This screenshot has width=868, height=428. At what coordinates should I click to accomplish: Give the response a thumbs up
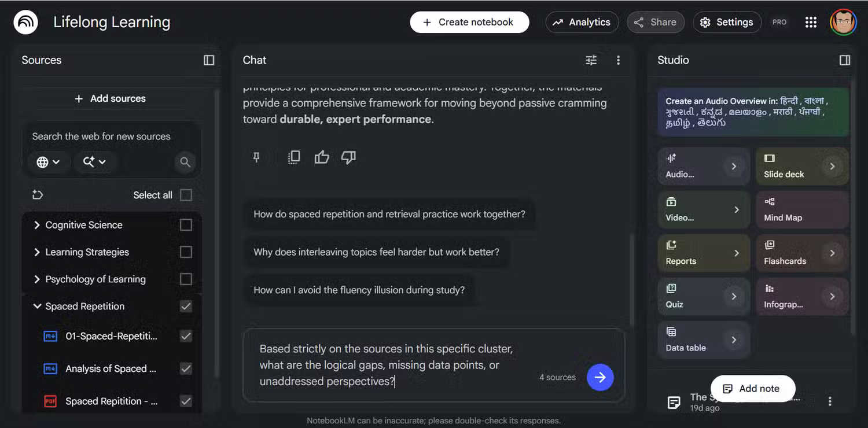pos(322,157)
